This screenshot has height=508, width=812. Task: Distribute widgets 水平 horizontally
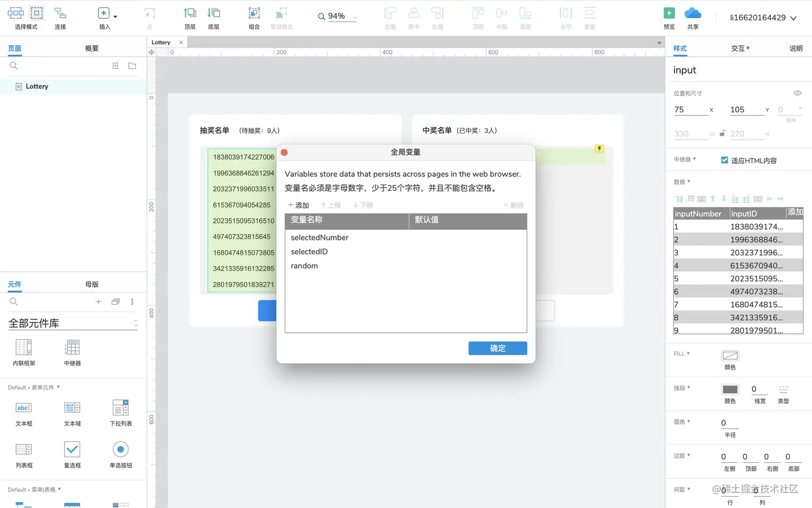pos(565,13)
